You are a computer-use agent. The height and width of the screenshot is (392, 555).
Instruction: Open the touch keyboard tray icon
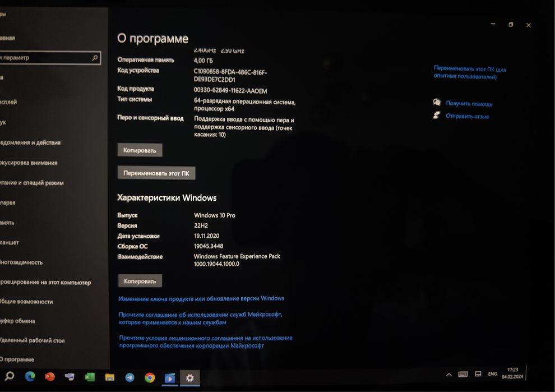point(463,374)
